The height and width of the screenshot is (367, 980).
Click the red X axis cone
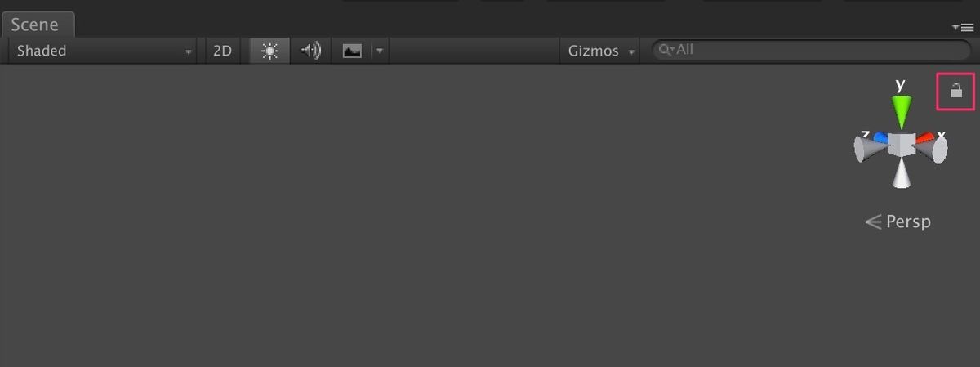923,139
